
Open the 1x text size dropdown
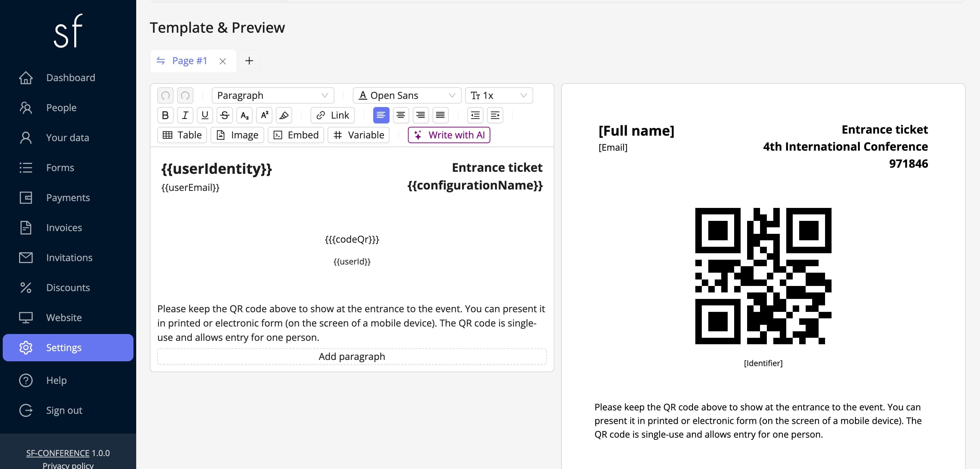click(499, 95)
